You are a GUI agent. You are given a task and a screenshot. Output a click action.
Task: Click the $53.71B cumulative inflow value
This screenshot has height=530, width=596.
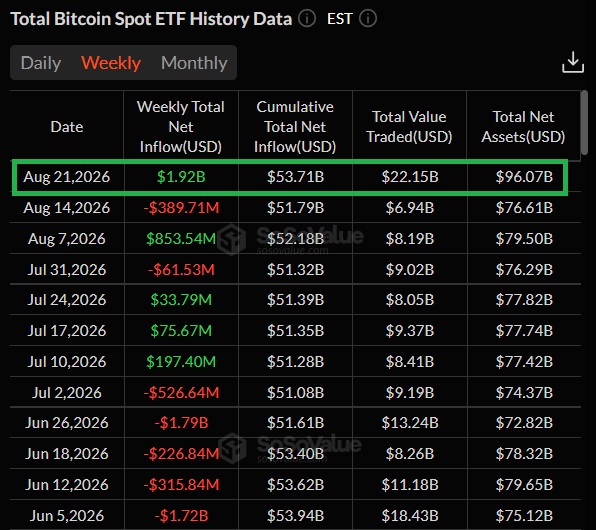(295, 177)
